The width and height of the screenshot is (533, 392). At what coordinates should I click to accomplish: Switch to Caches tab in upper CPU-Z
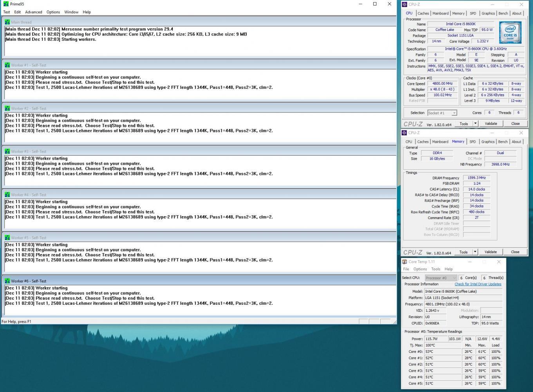pyautogui.click(x=423, y=13)
